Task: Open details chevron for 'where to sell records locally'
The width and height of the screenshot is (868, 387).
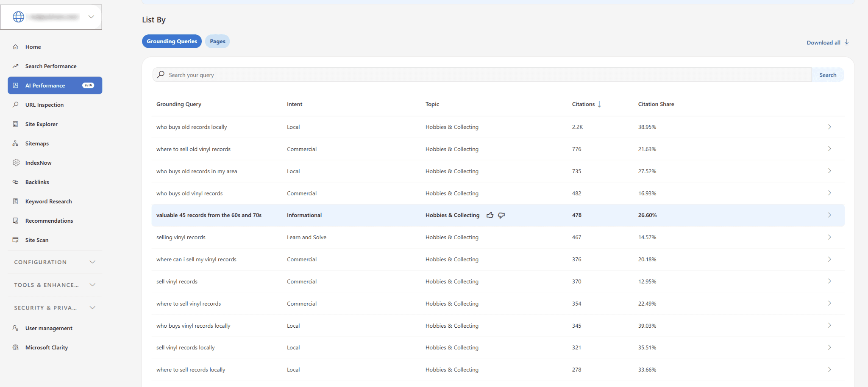Action: (x=829, y=370)
